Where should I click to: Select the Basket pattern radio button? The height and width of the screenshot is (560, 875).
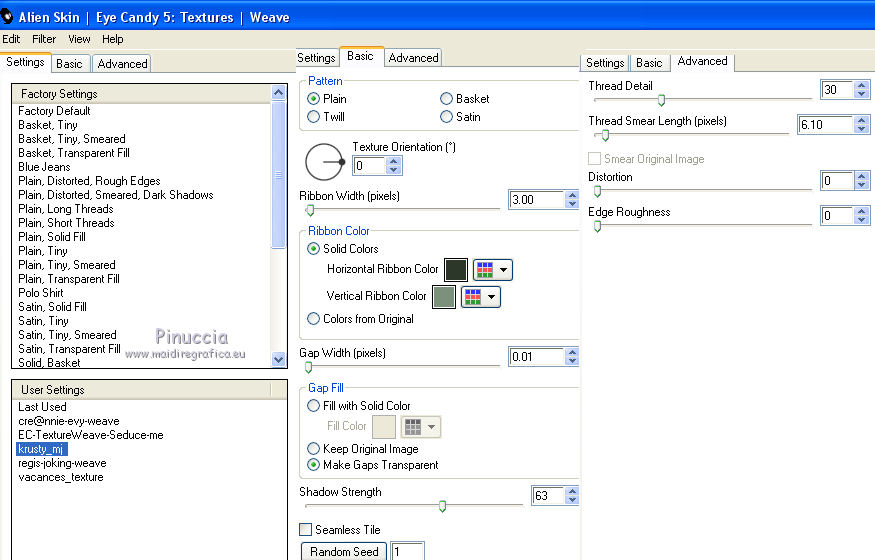446,99
